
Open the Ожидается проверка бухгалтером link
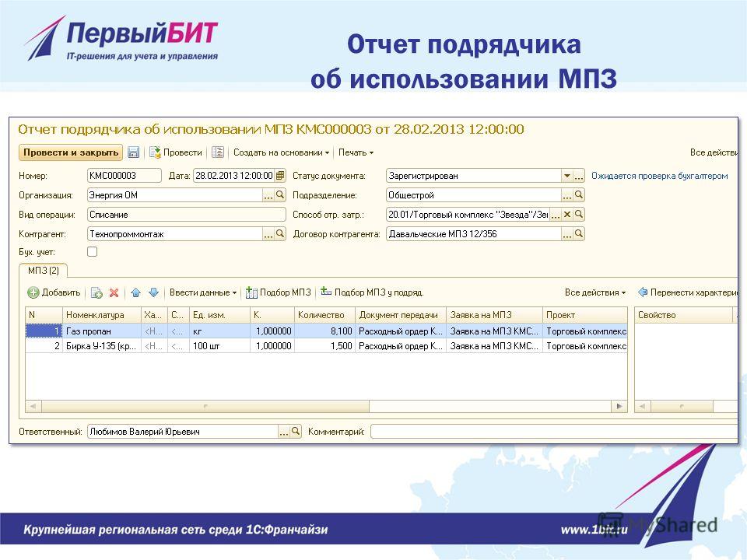659,176
